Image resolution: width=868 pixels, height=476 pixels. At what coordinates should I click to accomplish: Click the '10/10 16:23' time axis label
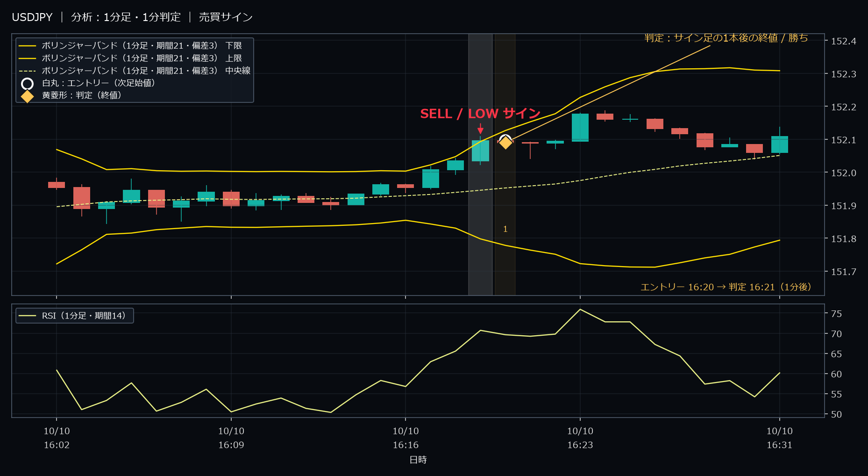point(580,438)
